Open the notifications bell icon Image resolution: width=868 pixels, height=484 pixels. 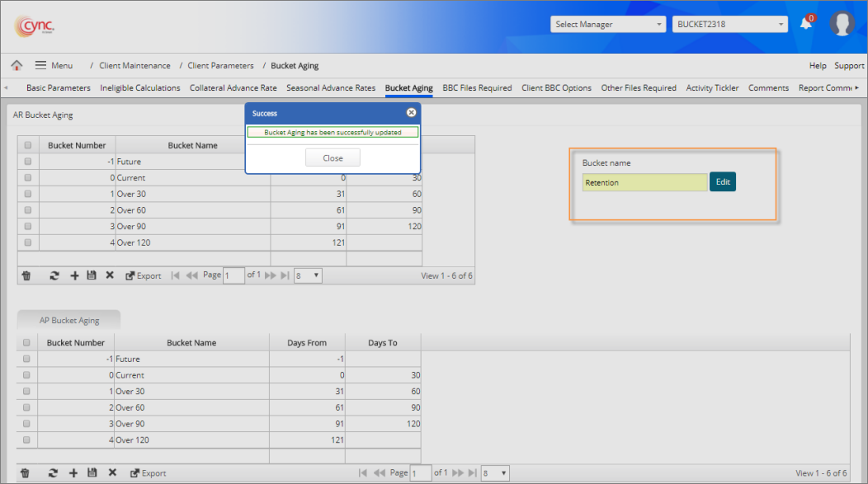806,24
